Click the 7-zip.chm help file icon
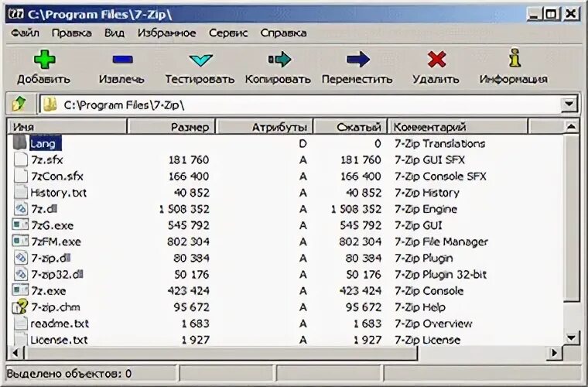The height and width of the screenshot is (387, 588). point(20,307)
